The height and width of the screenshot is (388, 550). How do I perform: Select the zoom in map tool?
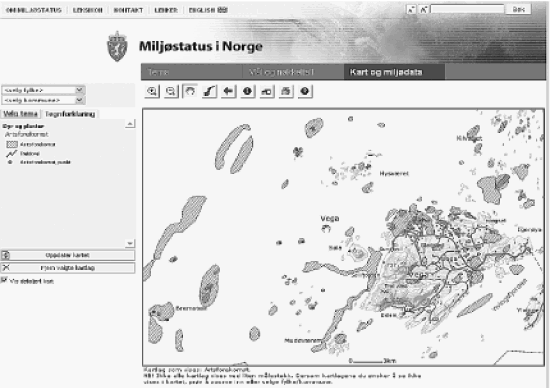[152, 92]
